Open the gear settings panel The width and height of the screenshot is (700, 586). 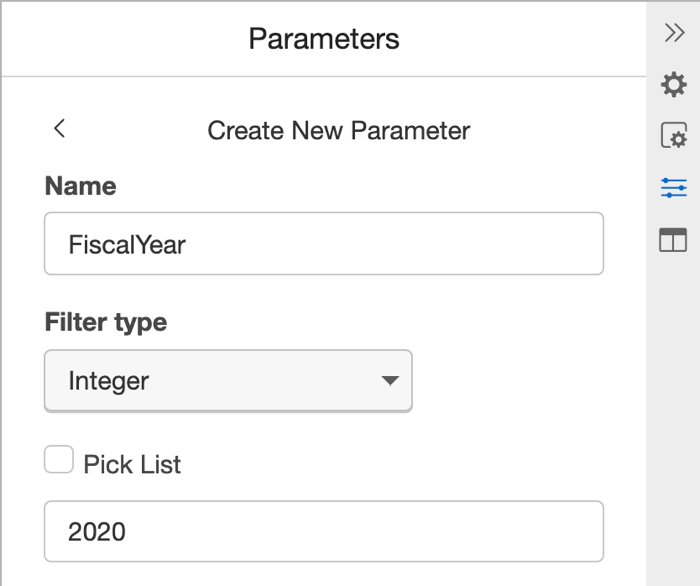click(674, 85)
